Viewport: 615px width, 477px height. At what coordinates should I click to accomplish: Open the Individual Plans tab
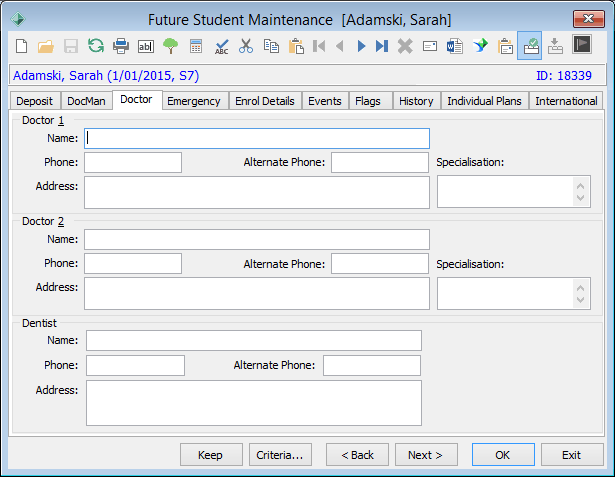484,101
